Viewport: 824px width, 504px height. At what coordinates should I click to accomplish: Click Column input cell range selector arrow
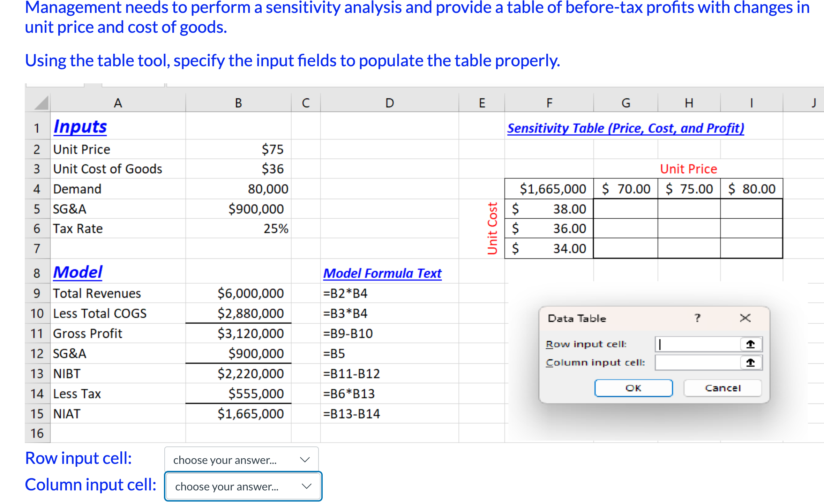(750, 363)
